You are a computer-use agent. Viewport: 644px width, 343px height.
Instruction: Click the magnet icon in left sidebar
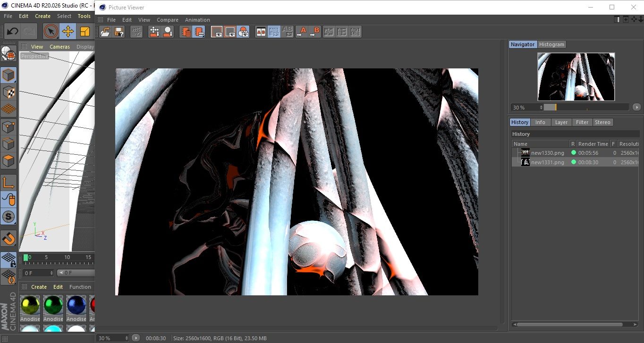coord(8,238)
